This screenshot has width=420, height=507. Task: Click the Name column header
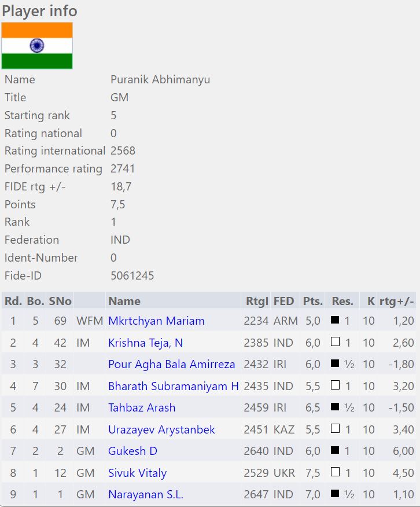[124, 301]
